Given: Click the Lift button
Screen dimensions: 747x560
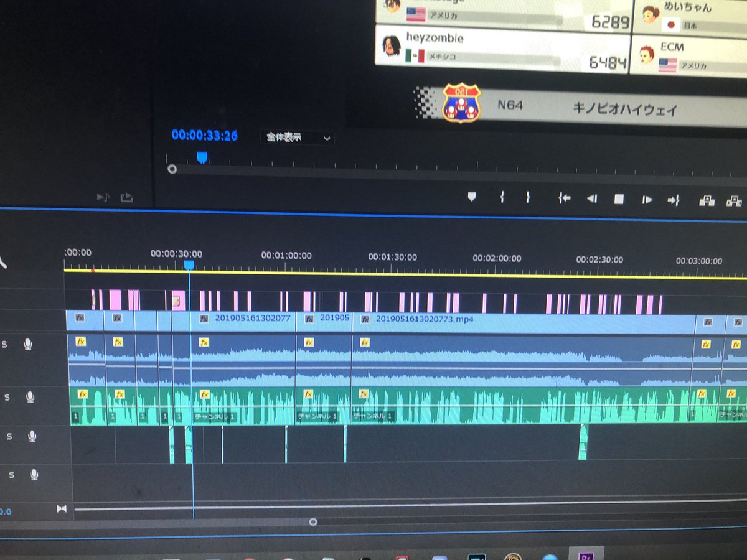Looking at the screenshot, I should point(707,200).
